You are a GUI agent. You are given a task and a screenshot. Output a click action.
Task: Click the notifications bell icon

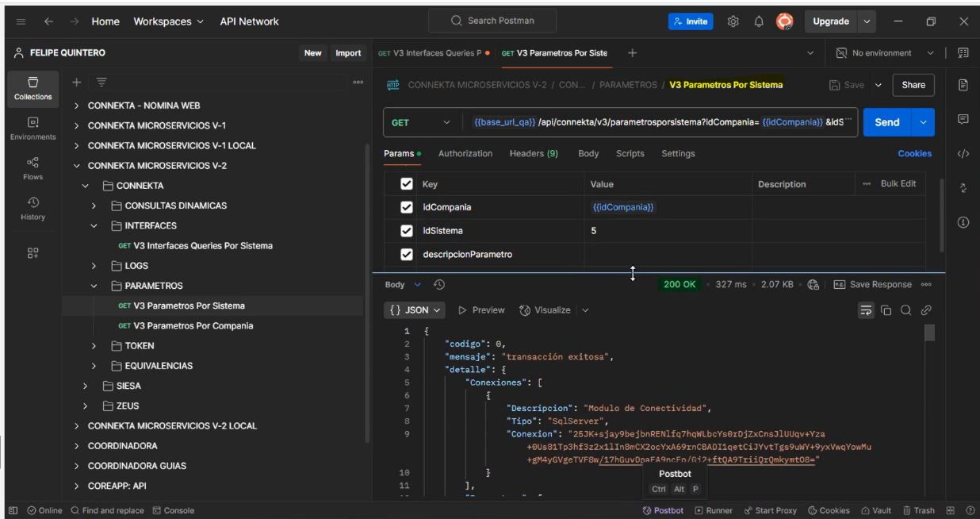click(757, 21)
